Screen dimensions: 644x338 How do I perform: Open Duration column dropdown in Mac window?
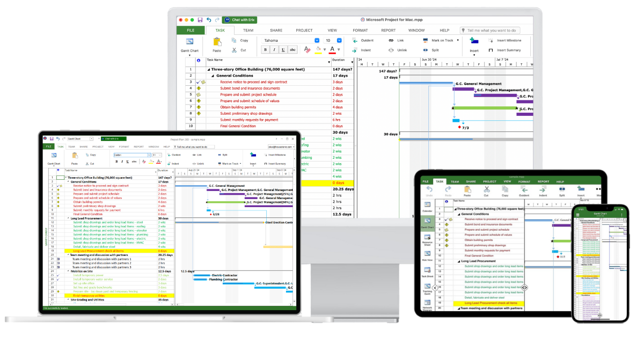point(352,62)
